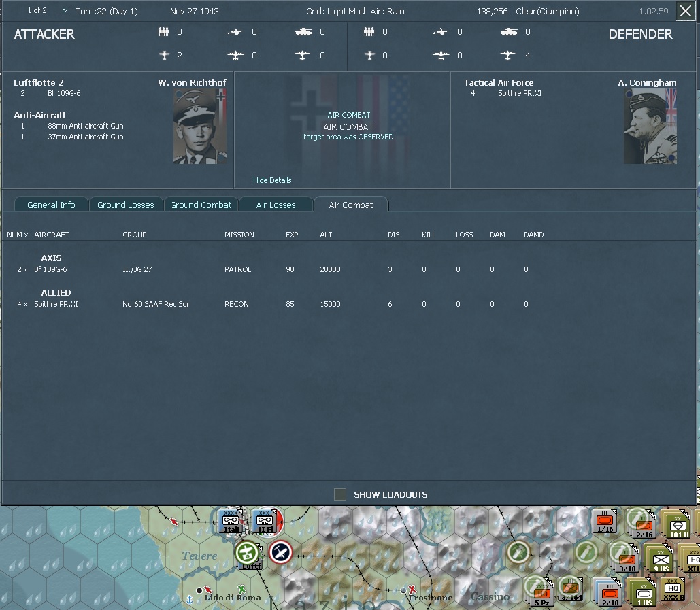
Task: Click A. Coningham's portrait
Action: pos(650,125)
